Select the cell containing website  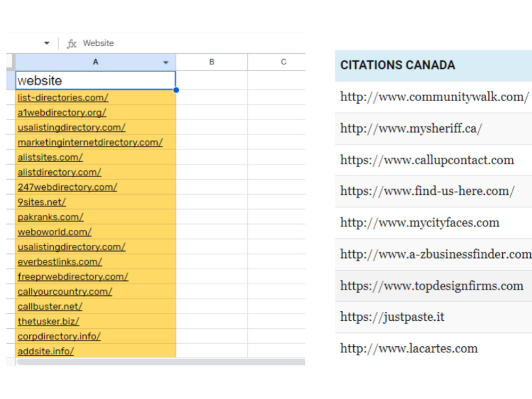click(x=95, y=80)
